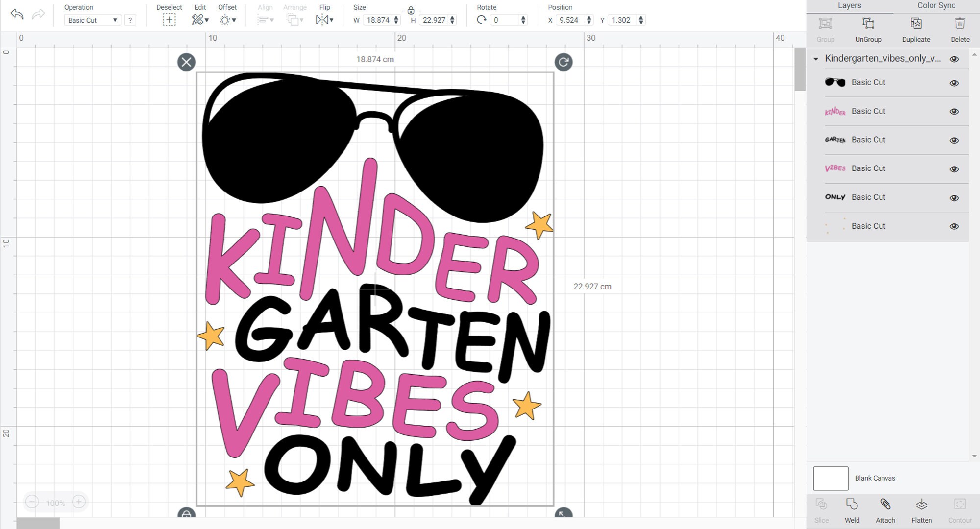
Task: Collapse the Kindergarten_vibes_only group
Action: [816, 59]
